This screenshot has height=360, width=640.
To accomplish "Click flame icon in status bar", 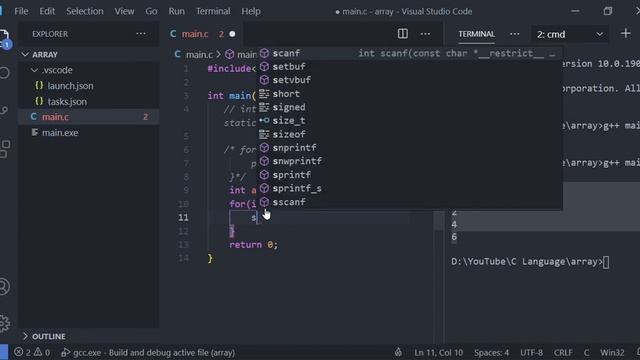I will (x=398, y=352).
